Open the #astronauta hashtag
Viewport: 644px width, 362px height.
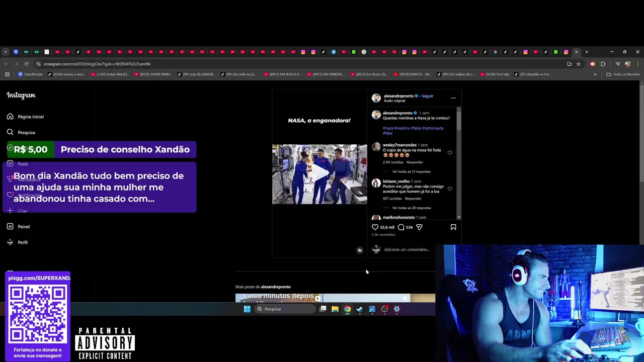(433, 128)
